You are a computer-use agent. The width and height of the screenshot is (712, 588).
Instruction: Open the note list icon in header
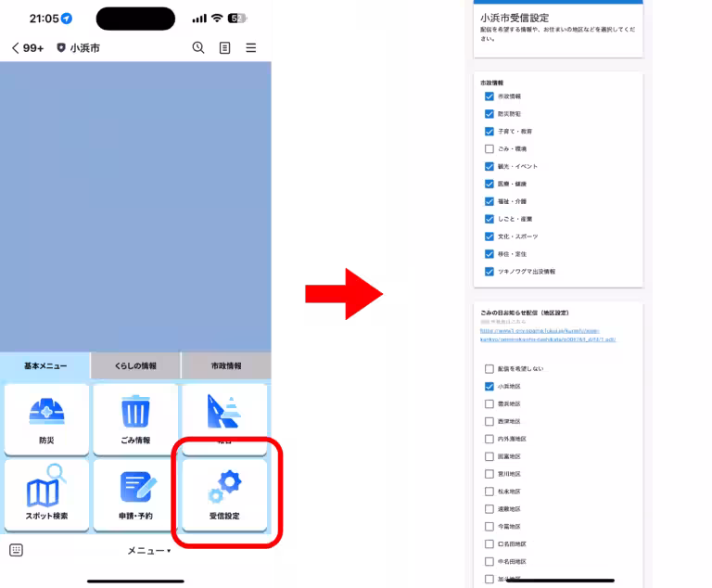(x=224, y=48)
